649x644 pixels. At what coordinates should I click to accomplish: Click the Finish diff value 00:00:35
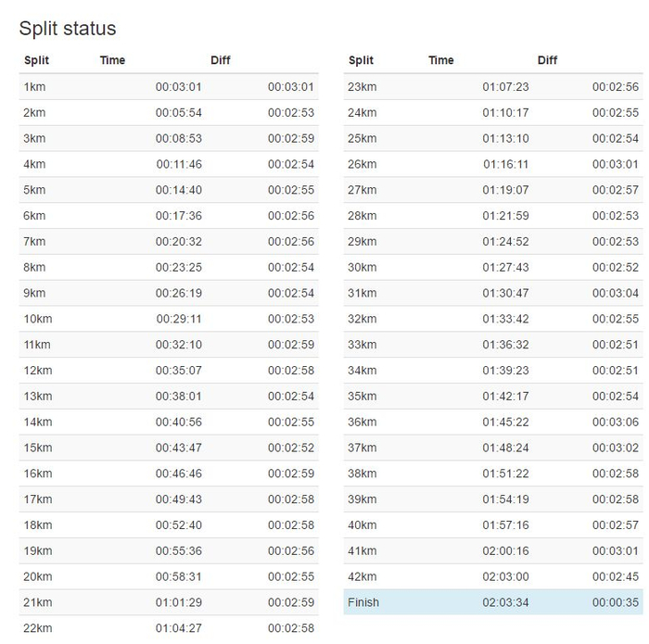pyautogui.click(x=616, y=602)
